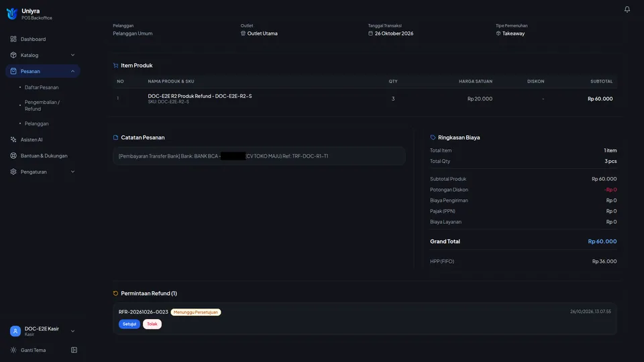Click the Takeaway package icon
Viewport: 644px width, 362px height.
coord(498,34)
